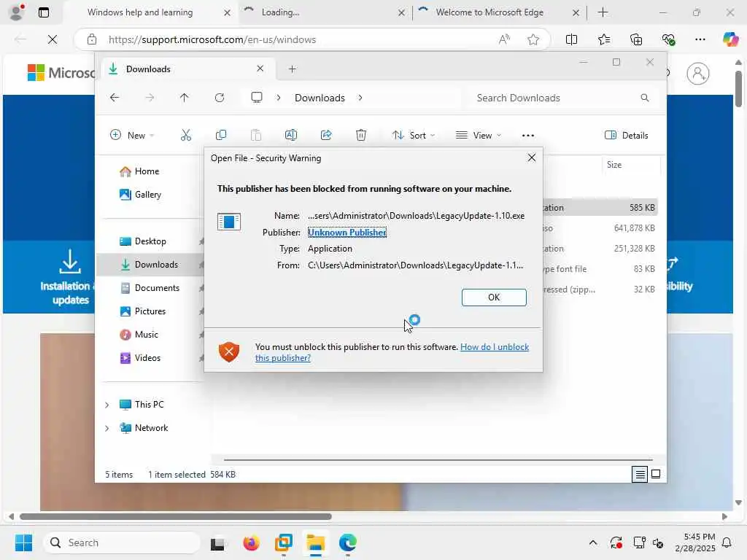Open Firefox from the taskbar
The image size is (747, 560).
point(251,542)
